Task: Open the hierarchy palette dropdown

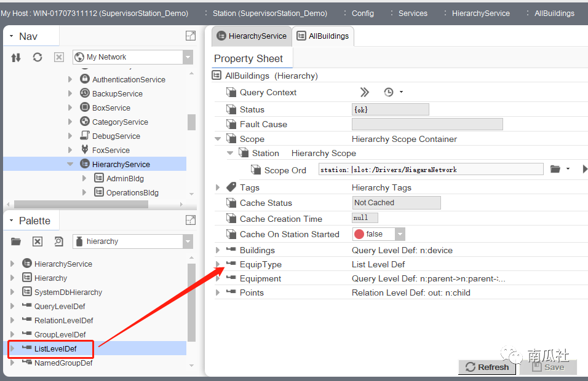Action: pos(188,242)
